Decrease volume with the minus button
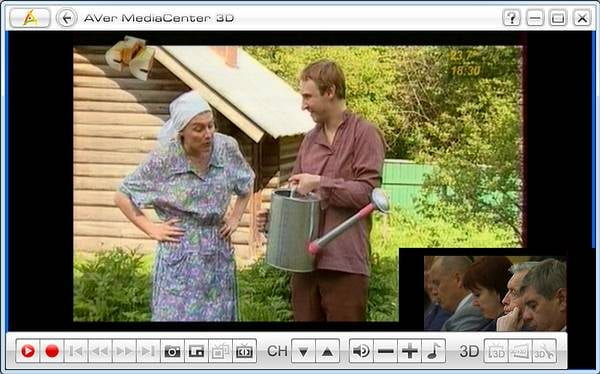The image size is (600, 374). click(386, 351)
